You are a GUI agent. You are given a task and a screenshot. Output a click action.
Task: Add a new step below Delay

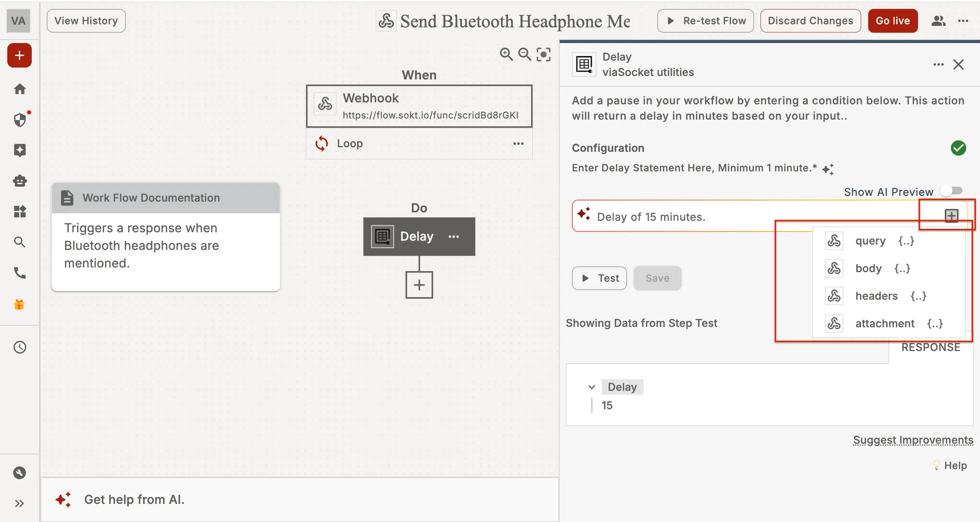419,285
